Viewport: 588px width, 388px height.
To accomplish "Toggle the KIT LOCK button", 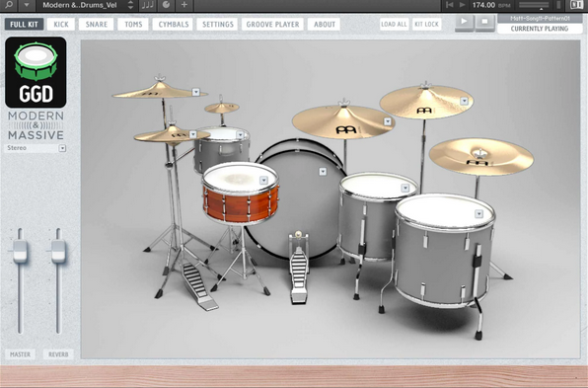I will tap(426, 25).
